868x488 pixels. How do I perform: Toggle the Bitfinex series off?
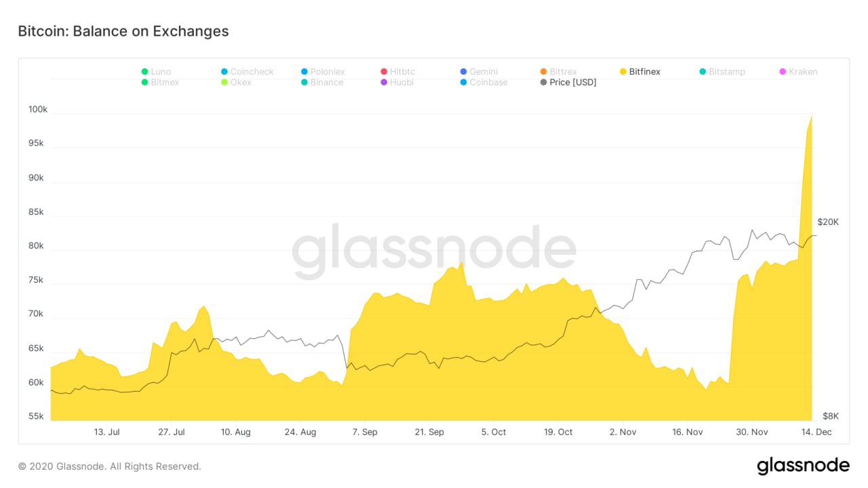[644, 71]
